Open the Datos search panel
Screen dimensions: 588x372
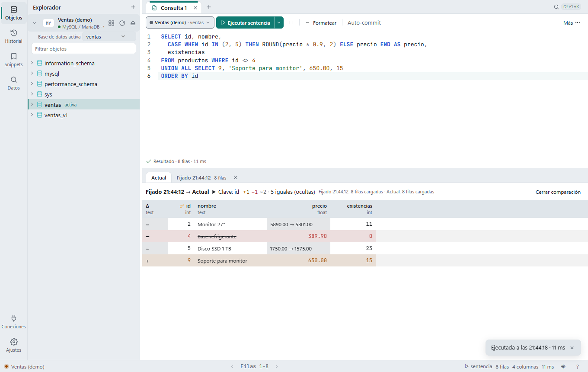pos(13,83)
